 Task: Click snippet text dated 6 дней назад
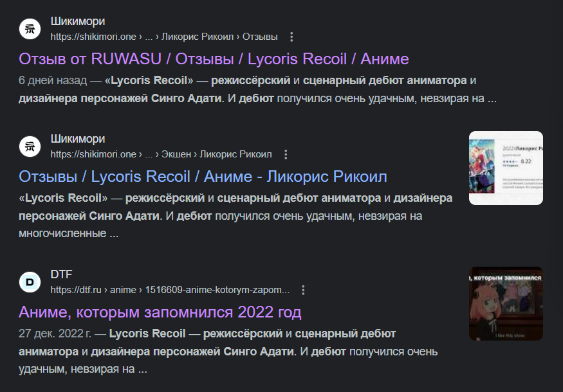pyautogui.click(x=258, y=89)
